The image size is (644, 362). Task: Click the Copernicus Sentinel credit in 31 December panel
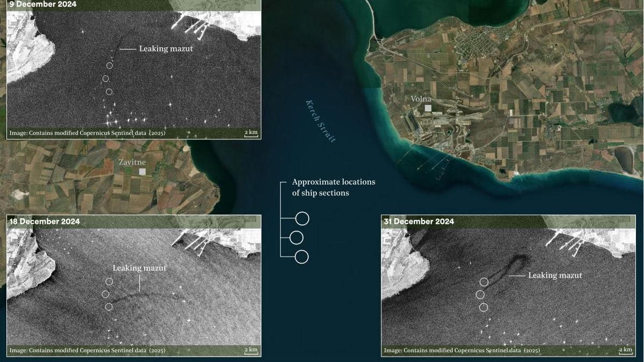462,350
